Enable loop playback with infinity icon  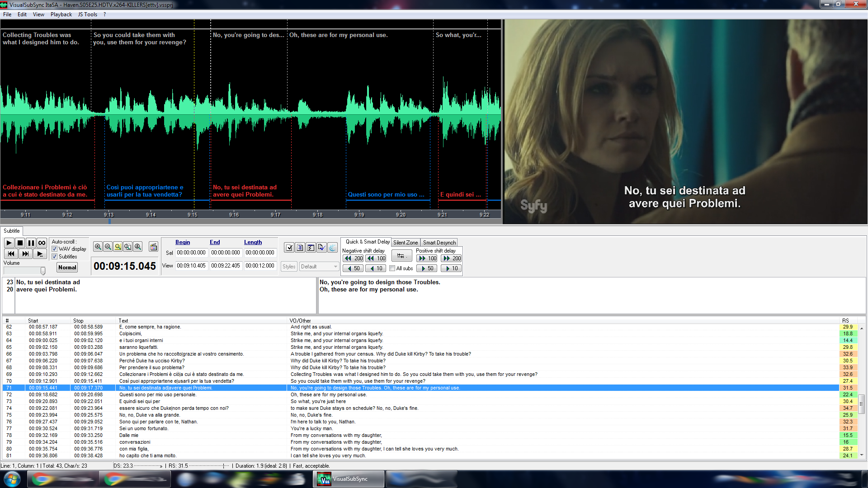click(42, 243)
